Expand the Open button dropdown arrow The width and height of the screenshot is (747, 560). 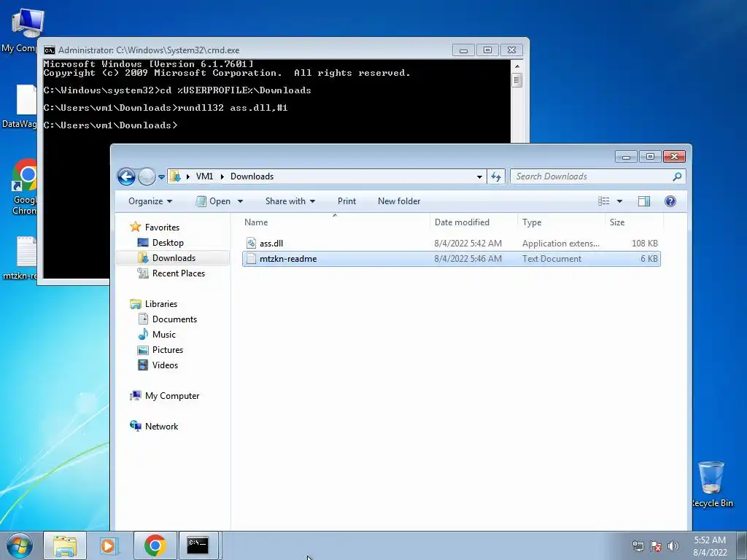[x=240, y=201]
